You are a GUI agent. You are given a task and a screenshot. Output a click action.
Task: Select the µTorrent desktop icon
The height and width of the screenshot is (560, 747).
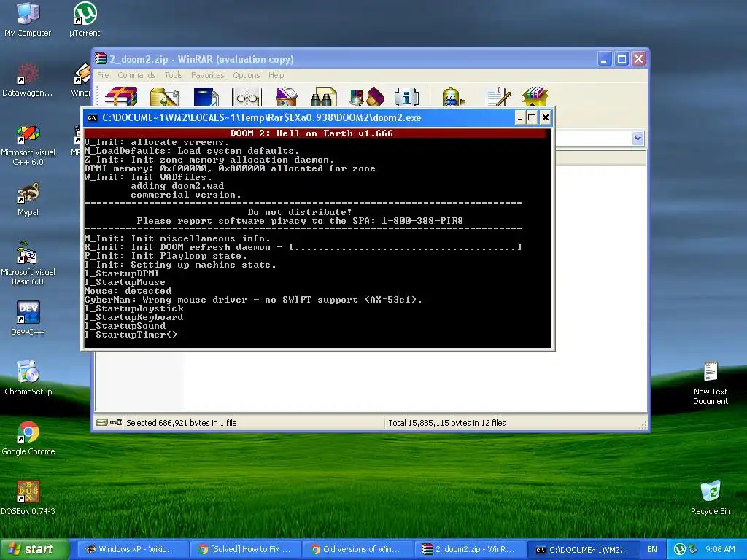pyautogui.click(x=85, y=20)
